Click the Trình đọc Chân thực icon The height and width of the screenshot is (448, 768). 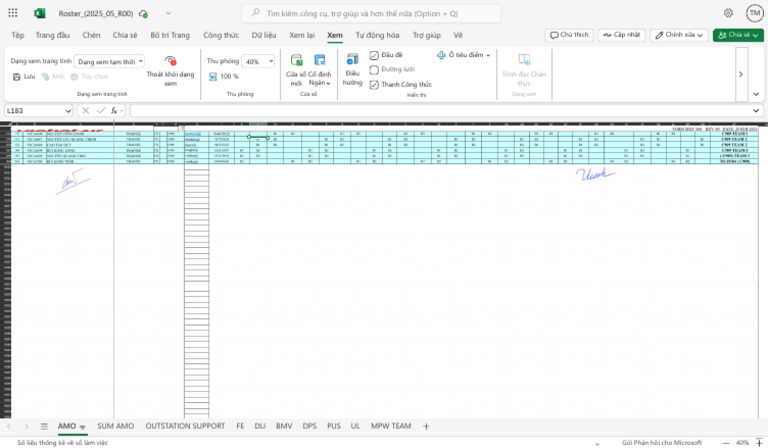point(524,60)
